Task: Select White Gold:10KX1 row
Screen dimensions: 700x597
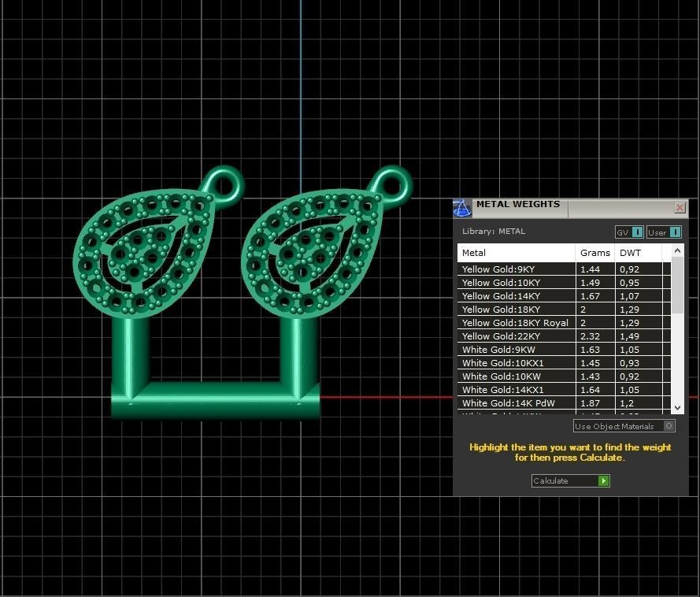Action: click(564, 363)
